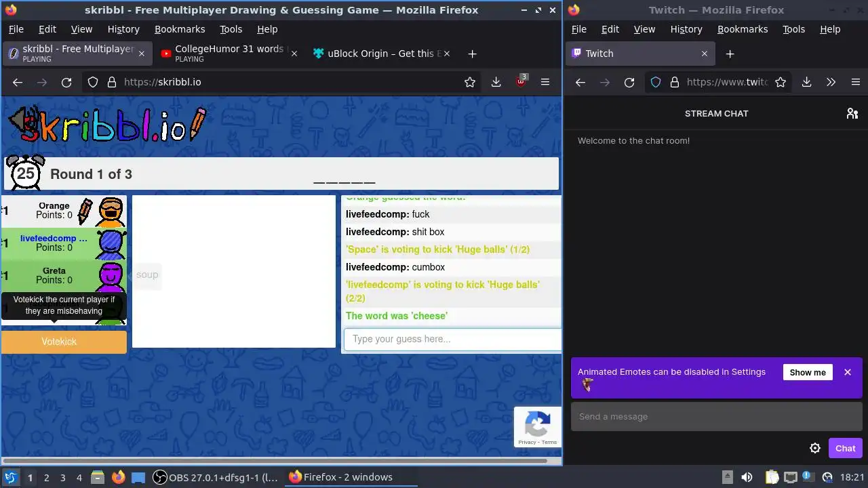Open new tab in Twitch window
This screenshot has height=488, width=868.
(730, 54)
